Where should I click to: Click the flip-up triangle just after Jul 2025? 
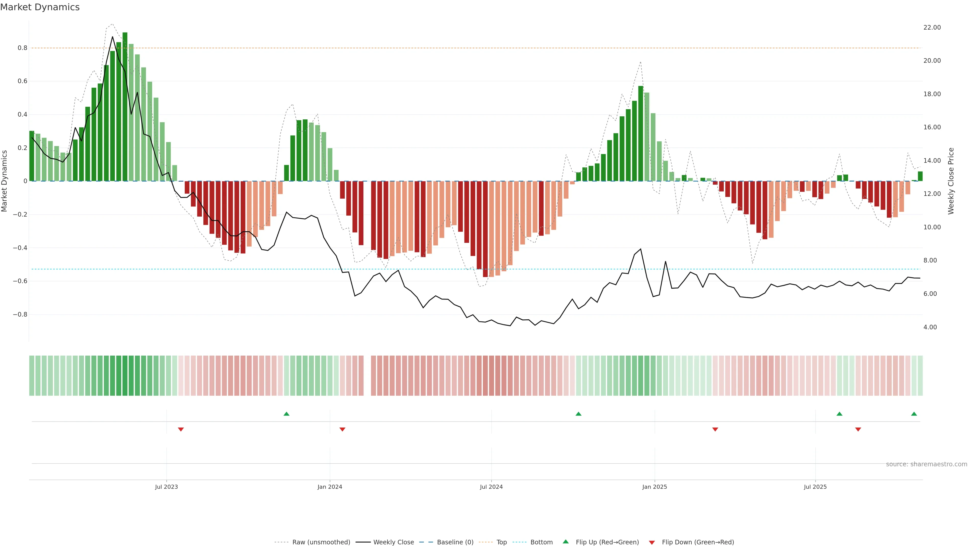839,414
